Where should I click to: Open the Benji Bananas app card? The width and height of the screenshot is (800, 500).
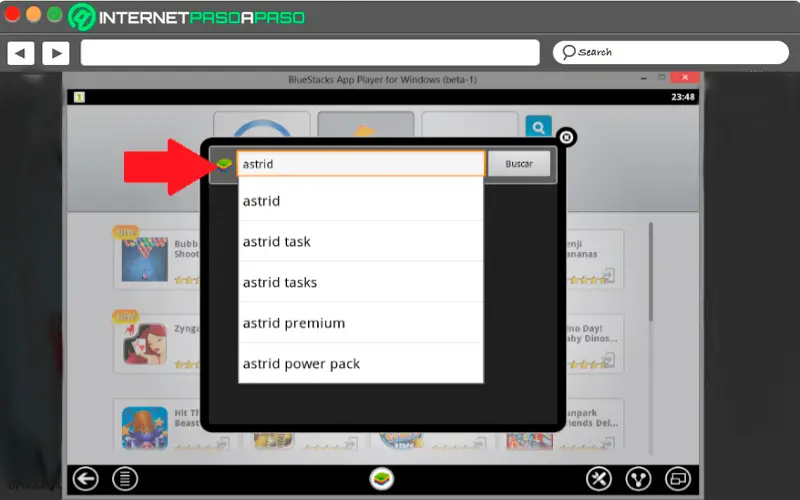[594, 259]
